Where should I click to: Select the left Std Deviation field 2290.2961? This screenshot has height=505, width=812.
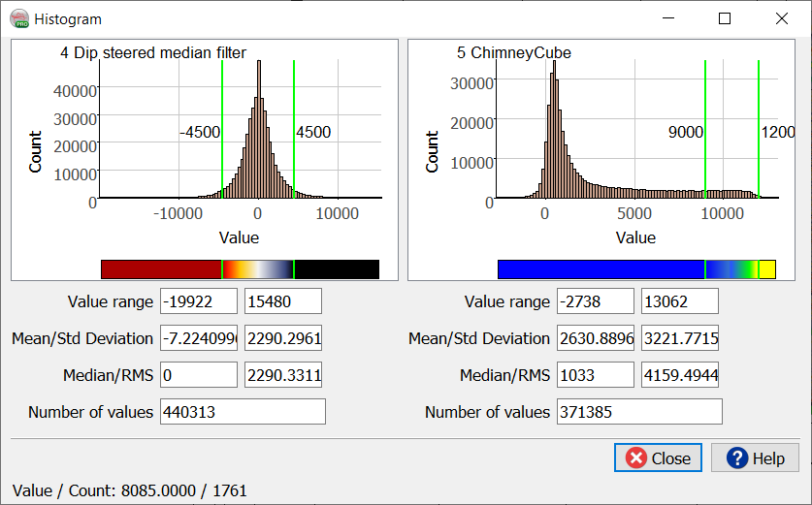tap(282, 338)
